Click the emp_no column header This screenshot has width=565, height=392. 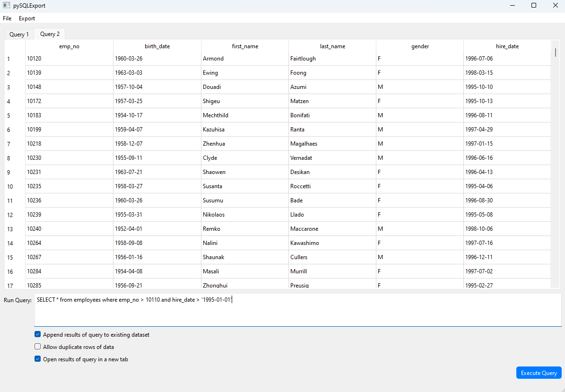click(x=69, y=46)
